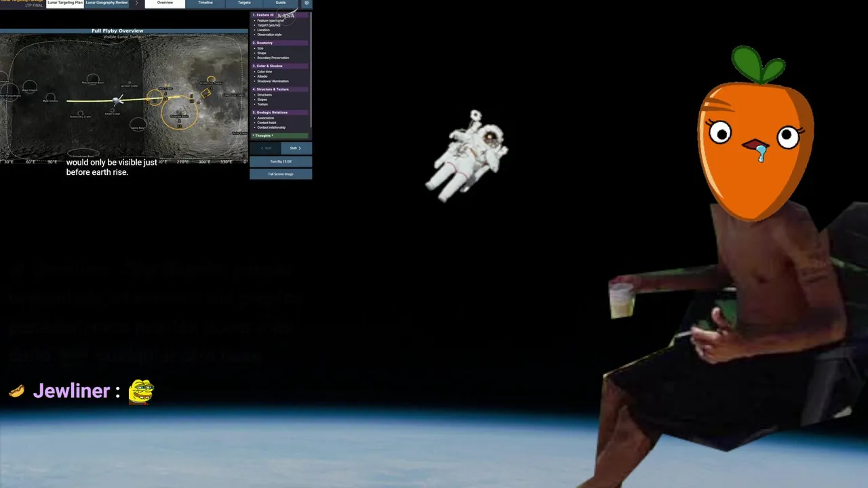868x488 pixels.
Task: Click the pepe emote in Jewliner's chat message
Action: (141, 391)
